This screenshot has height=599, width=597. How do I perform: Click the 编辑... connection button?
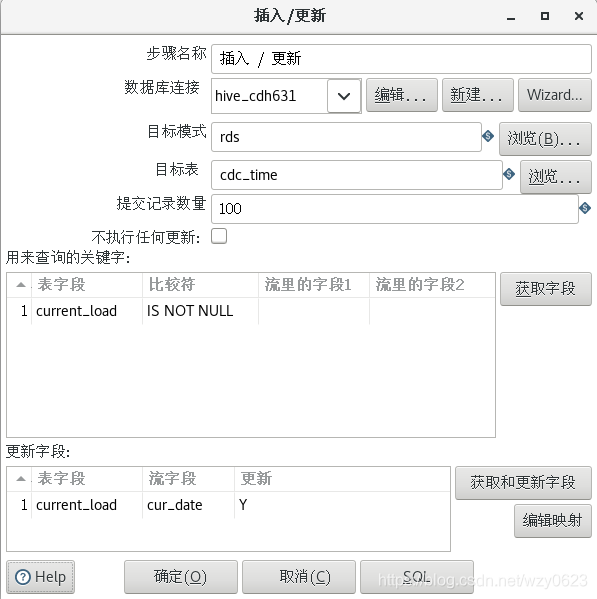tap(401, 95)
